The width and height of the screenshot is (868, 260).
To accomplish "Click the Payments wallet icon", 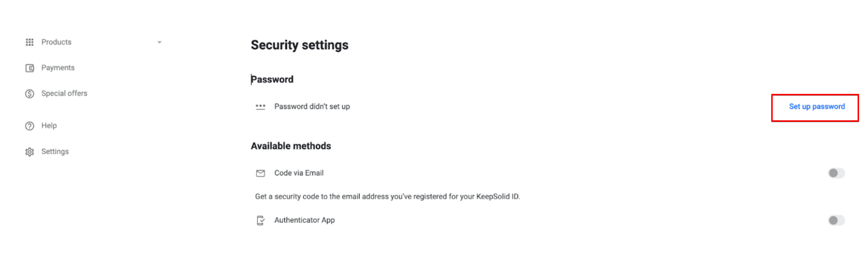I will [29, 68].
